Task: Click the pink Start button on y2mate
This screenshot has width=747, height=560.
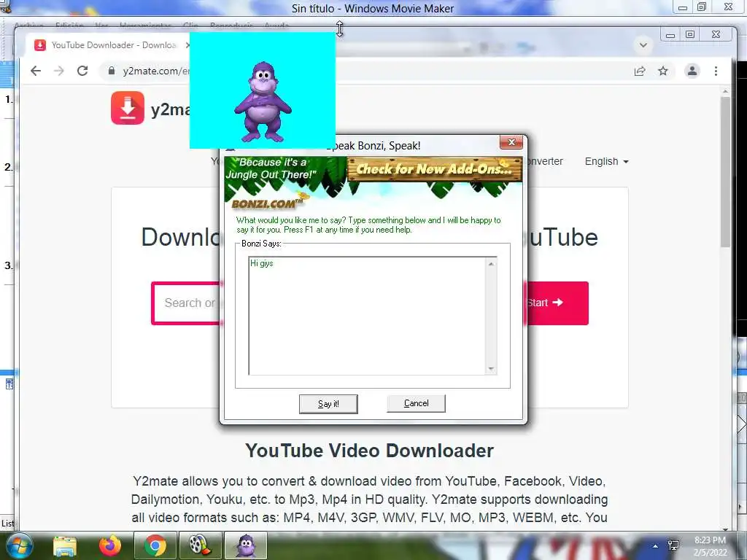Action: pos(557,303)
